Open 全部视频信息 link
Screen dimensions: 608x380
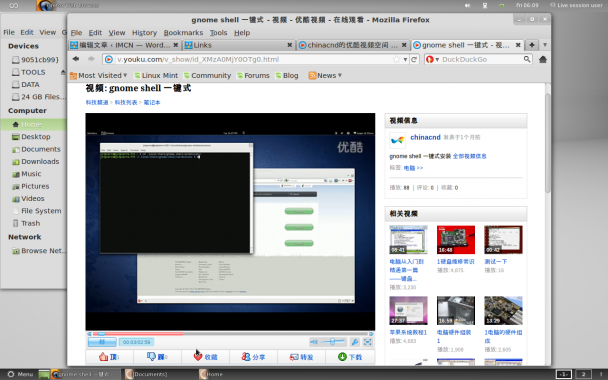click(470, 156)
